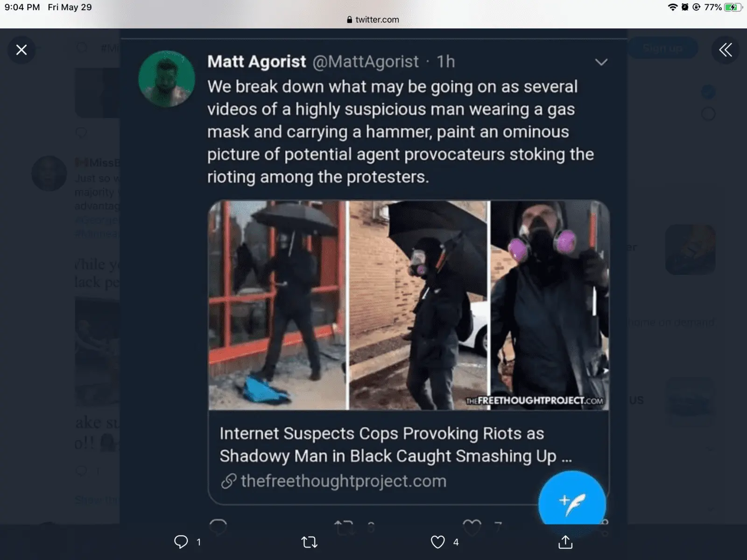View the window-smashing photo on the left
747x560 pixels.
click(278, 306)
